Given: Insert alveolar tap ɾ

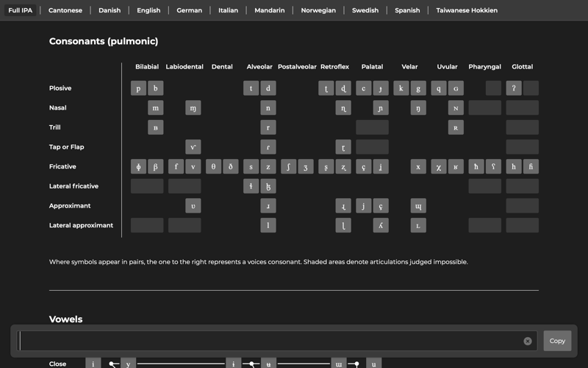Looking at the screenshot, I should tap(268, 146).
